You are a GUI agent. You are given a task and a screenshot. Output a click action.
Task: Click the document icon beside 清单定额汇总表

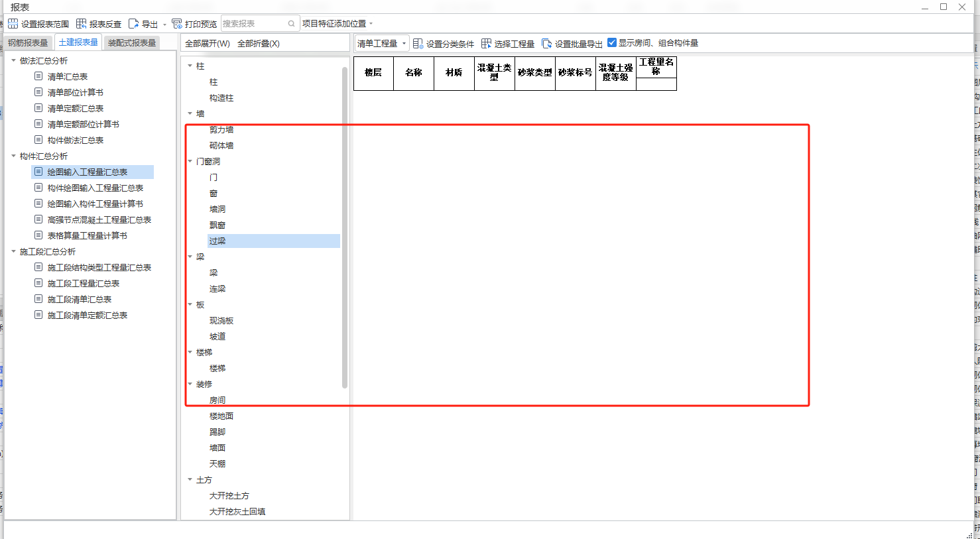point(38,108)
